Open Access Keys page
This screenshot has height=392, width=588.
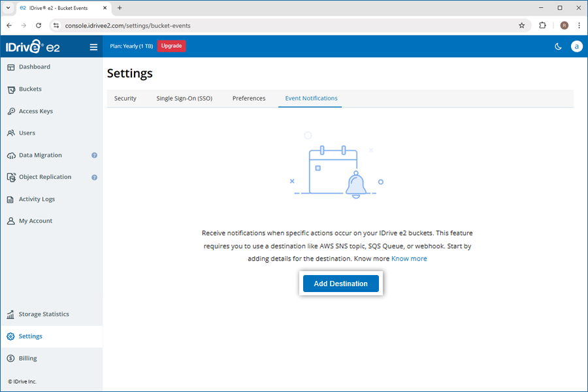[x=35, y=112]
